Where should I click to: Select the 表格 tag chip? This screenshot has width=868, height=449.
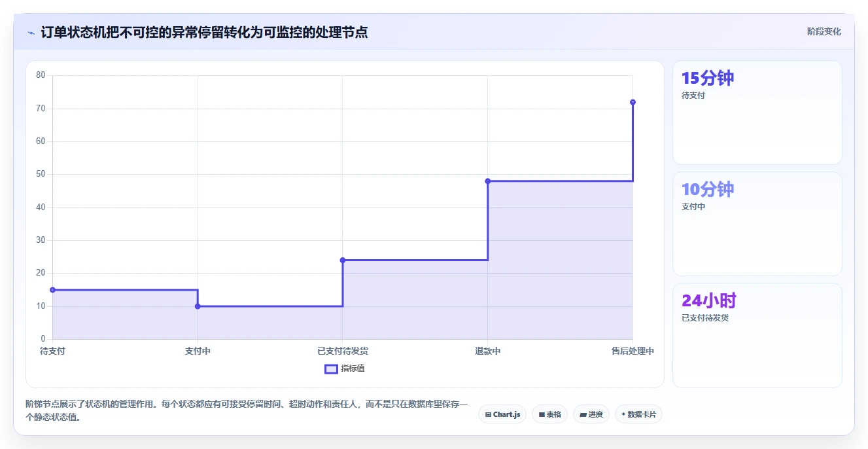(549, 414)
